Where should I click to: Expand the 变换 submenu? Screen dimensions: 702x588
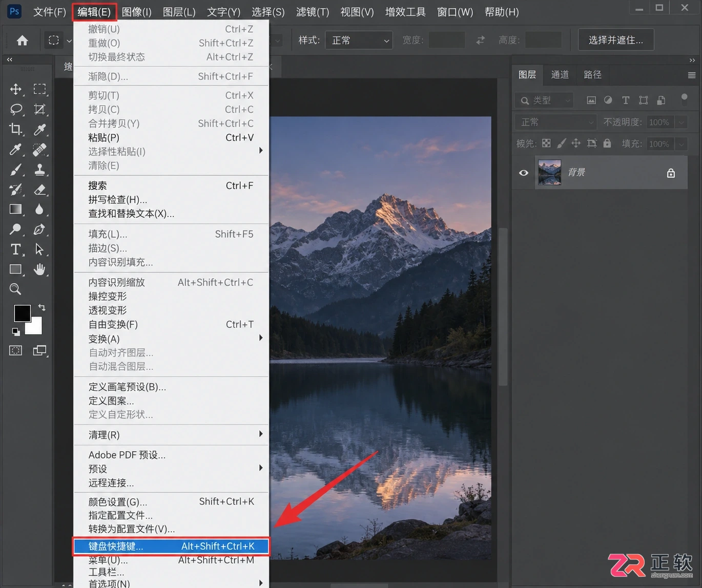(x=261, y=338)
